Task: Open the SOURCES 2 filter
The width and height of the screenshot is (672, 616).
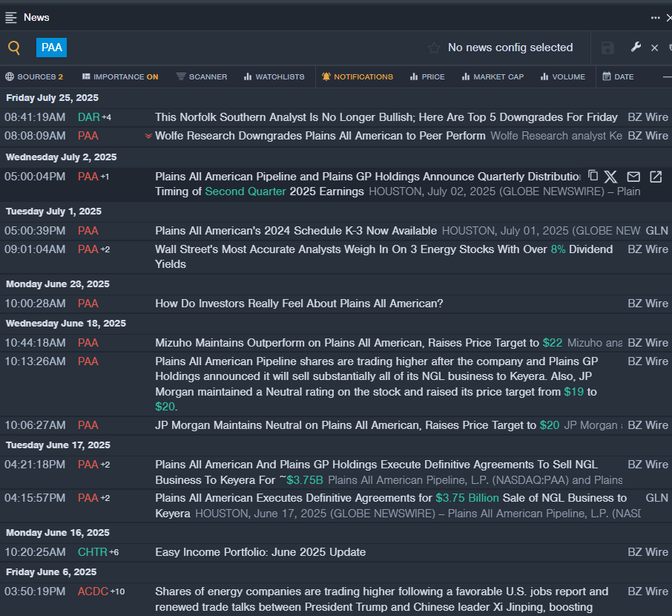Action: [34, 76]
